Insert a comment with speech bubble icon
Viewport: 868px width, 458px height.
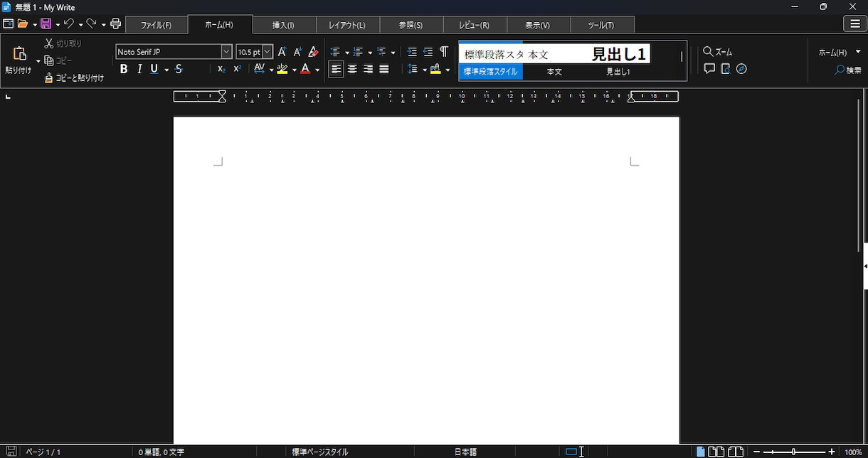(709, 69)
